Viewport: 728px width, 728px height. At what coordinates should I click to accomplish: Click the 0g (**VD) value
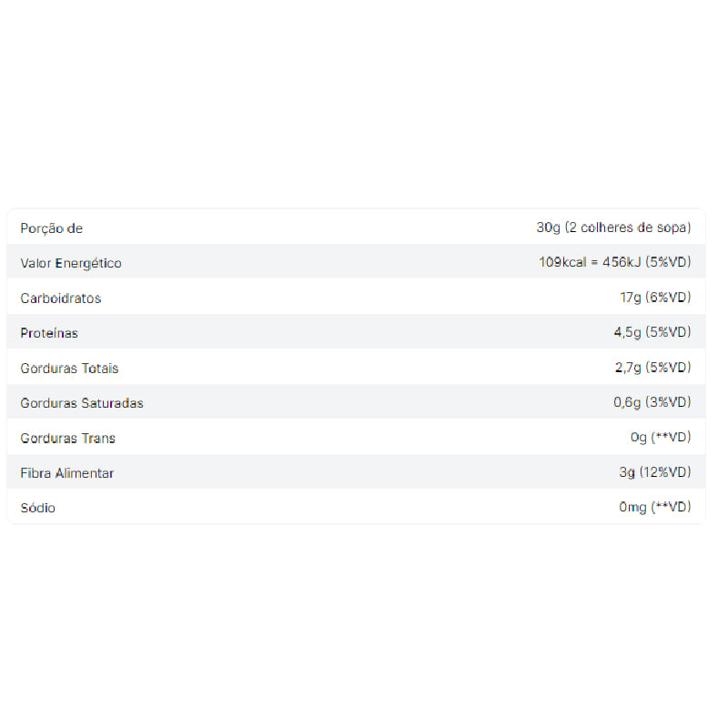[x=661, y=437]
